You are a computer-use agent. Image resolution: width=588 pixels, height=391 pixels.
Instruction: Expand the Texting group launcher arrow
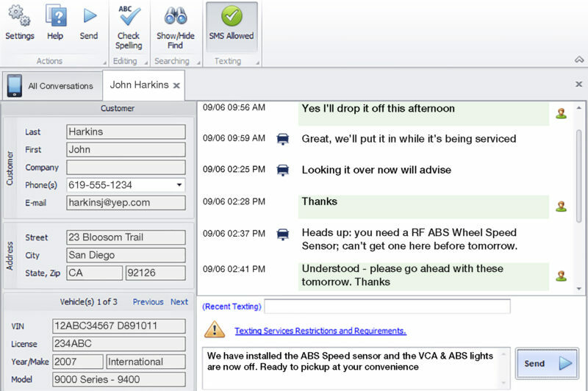(258, 62)
